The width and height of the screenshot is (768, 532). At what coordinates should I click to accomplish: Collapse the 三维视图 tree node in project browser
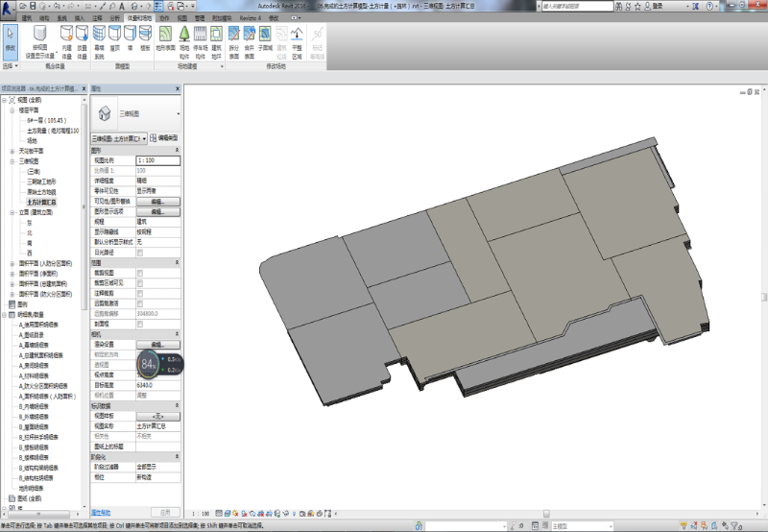[x=12, y=161]
